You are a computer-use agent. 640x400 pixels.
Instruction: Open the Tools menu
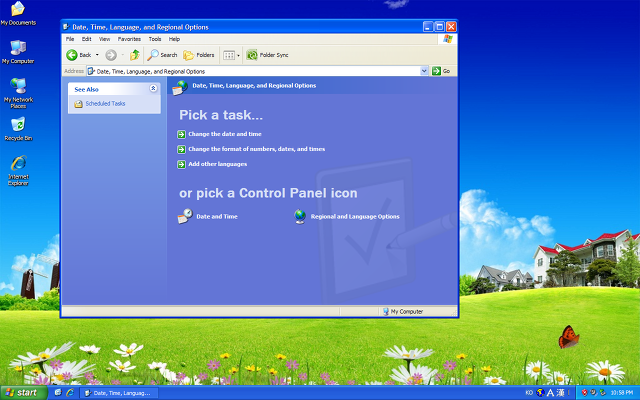tap(155, 39)
